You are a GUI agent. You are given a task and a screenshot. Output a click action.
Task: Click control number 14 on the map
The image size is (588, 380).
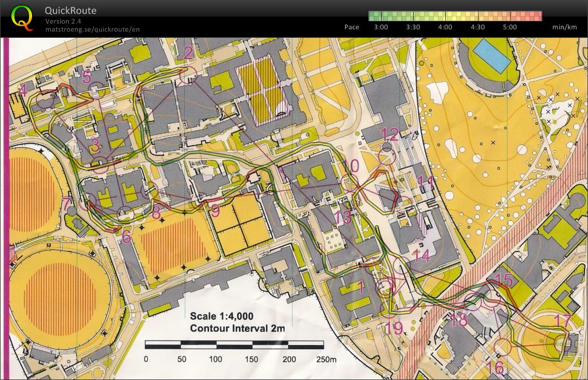(x=421, y=256)
